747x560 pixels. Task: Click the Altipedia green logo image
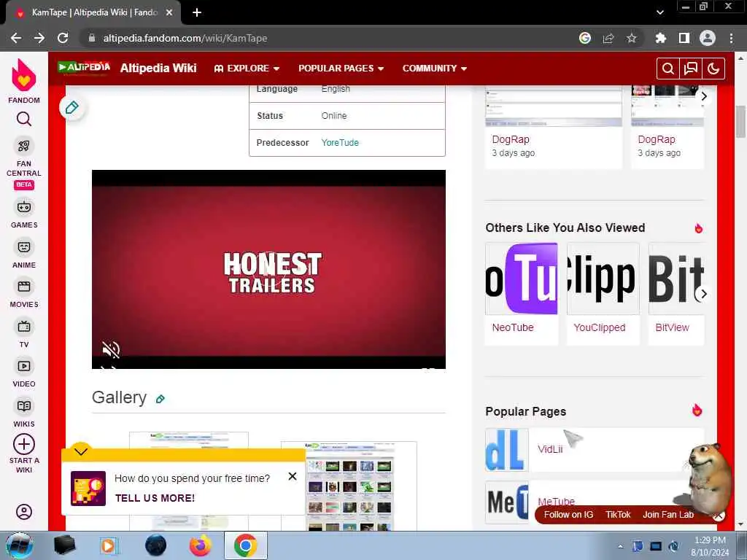84,68
